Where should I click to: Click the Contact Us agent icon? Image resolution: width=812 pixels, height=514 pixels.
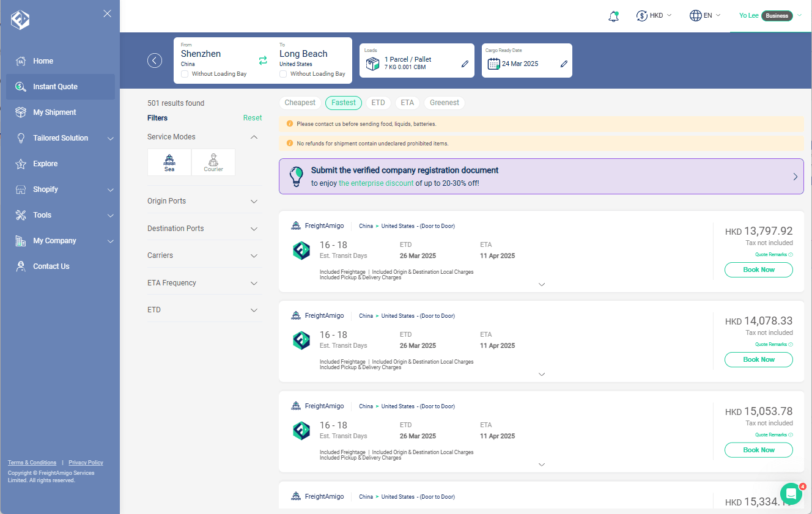pos(21,266)
